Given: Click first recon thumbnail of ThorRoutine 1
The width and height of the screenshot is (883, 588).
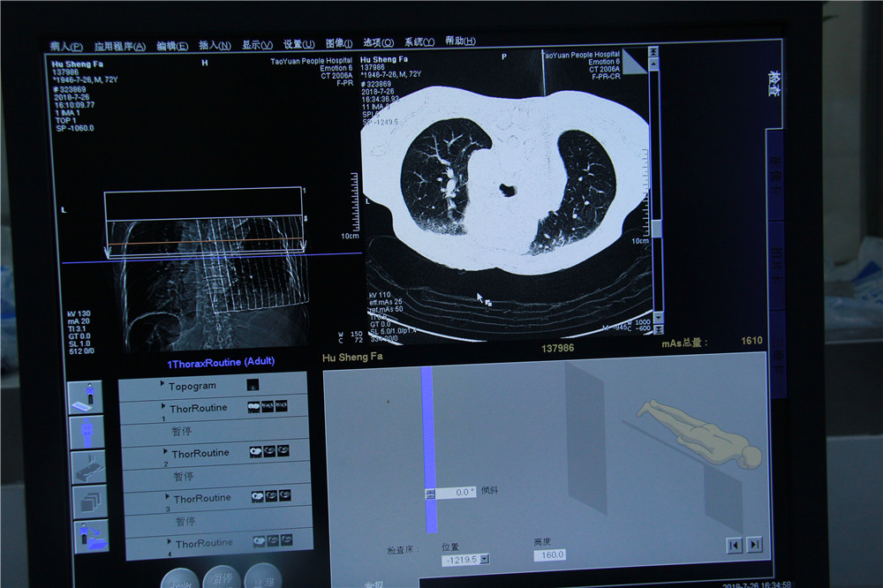Looking at the screenshot, I should click(254, 407).
